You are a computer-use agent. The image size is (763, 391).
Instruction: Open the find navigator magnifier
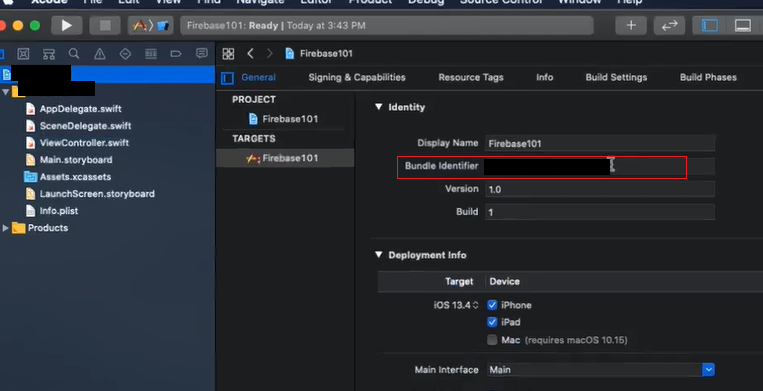74,53
